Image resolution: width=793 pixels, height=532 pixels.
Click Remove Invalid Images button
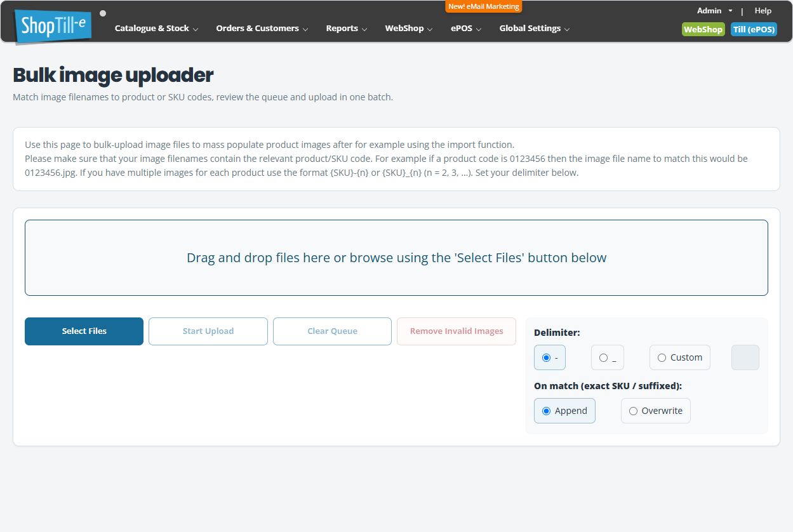pyautogui.click(x=456, y=331)
